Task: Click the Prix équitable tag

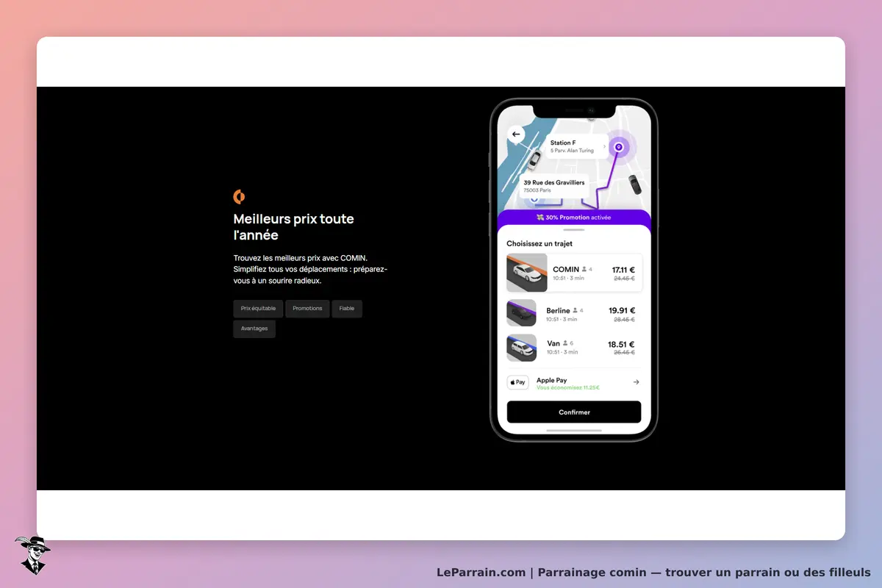Action: [258, 308]
